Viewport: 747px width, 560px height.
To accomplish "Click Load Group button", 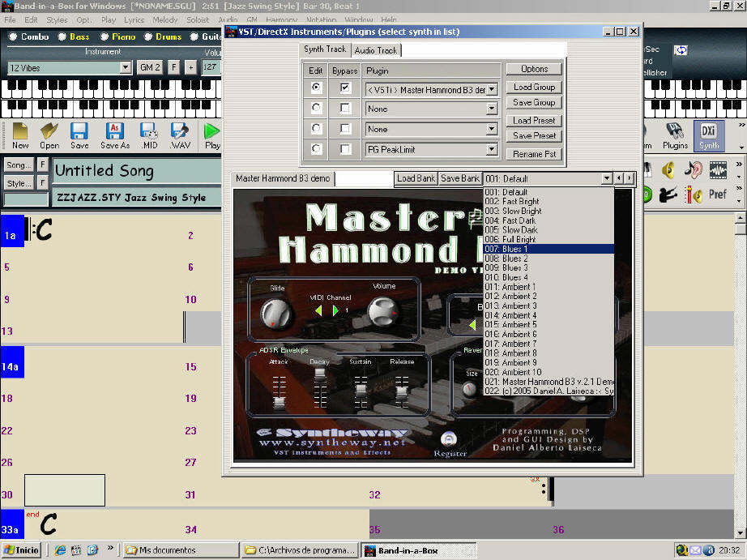I will point(534,87).
